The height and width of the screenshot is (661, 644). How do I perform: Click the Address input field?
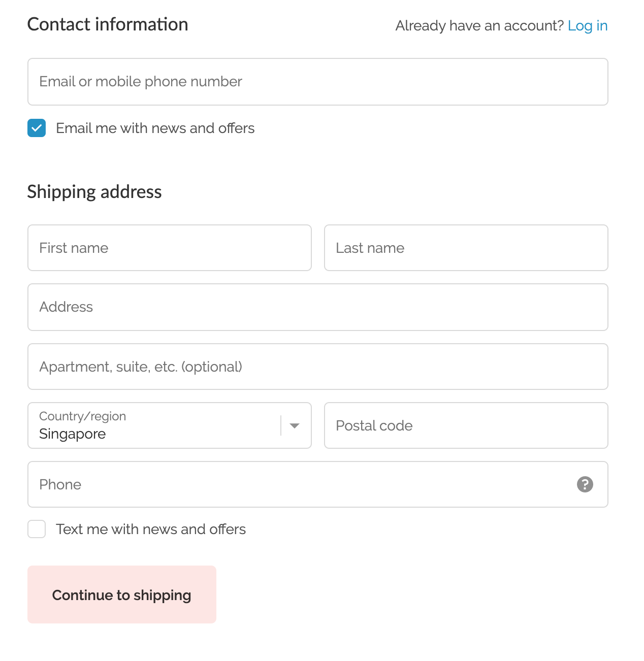click(317, 307)
